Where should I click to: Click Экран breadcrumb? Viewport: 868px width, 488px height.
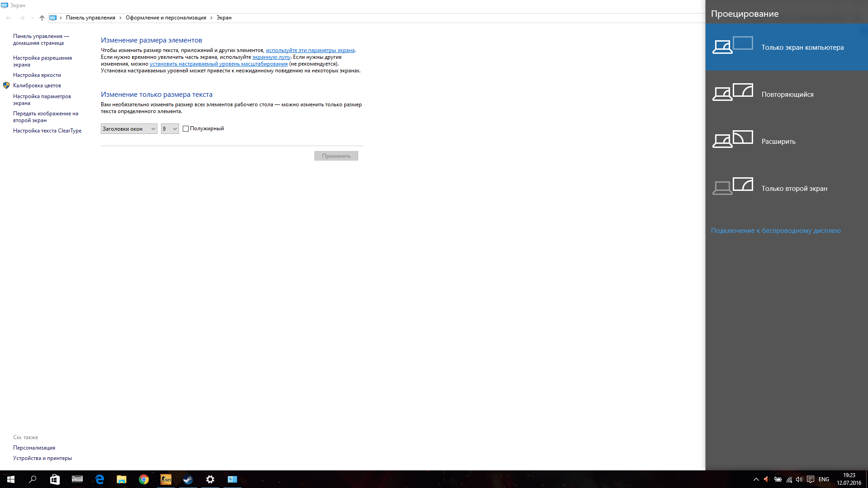[x=224, y=18]
